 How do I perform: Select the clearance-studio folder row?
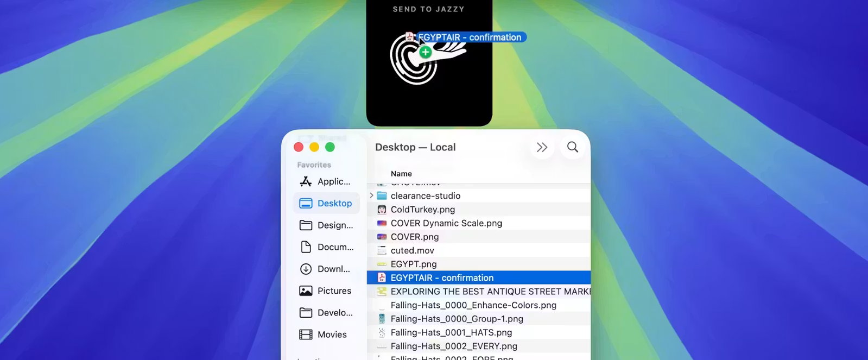[479, 195]
